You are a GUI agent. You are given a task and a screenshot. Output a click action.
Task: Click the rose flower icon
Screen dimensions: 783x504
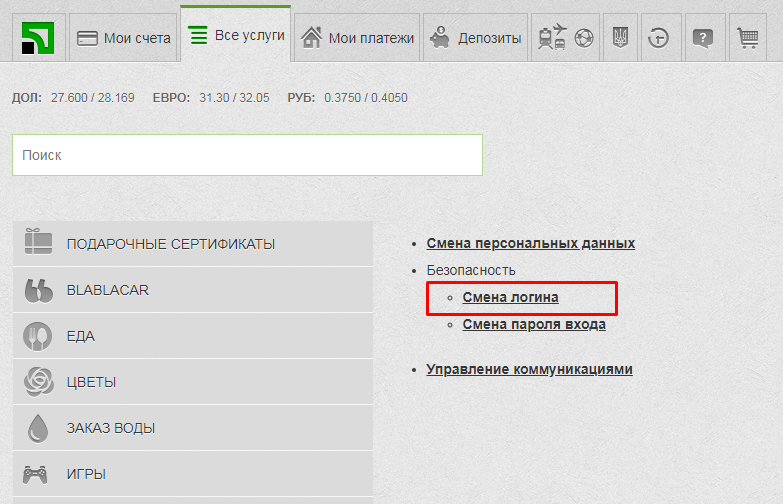point(38,382)
